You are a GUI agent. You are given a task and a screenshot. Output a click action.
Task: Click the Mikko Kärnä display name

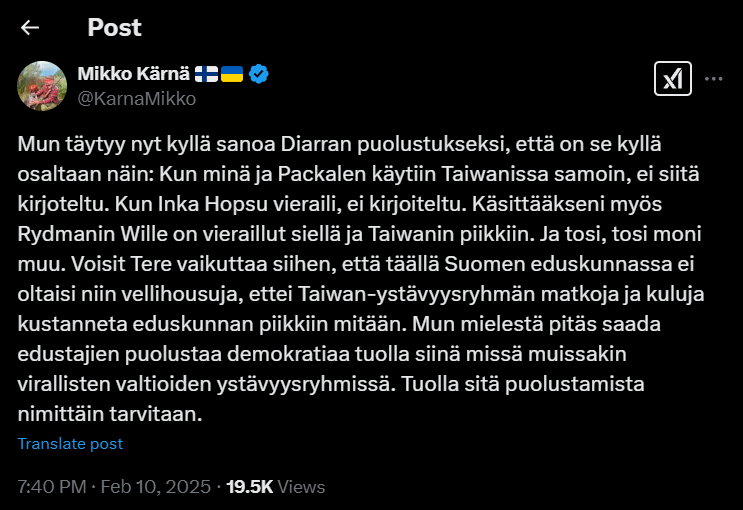coord(135,74)
